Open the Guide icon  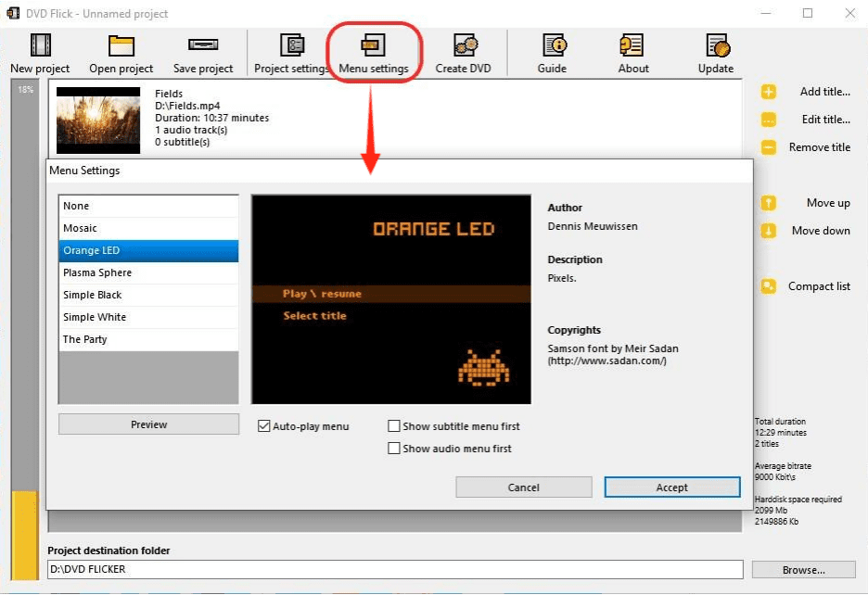click(x=553, y=46)
